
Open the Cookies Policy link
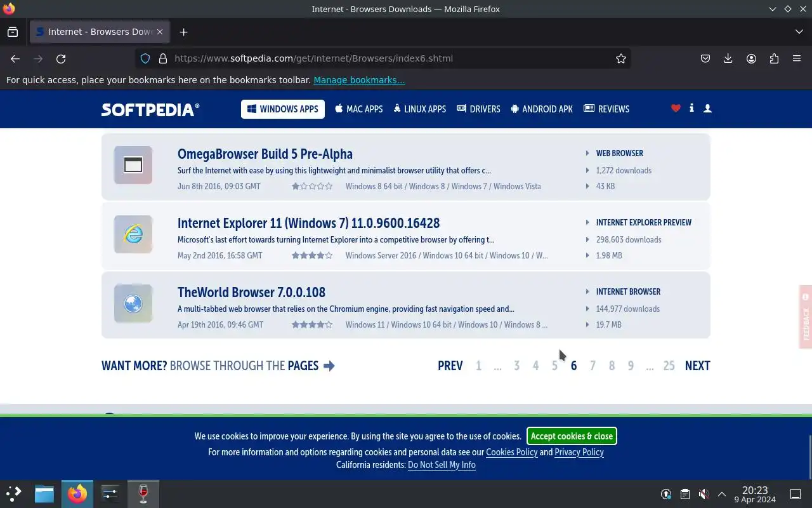(511, 452)
